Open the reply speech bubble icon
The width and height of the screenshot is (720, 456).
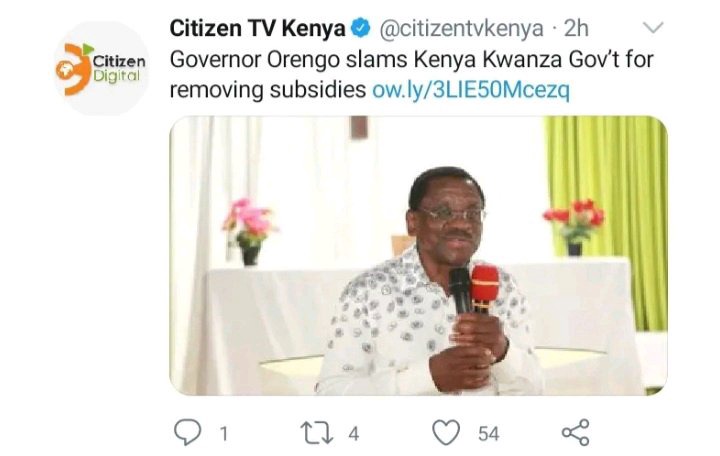(187, 432)
